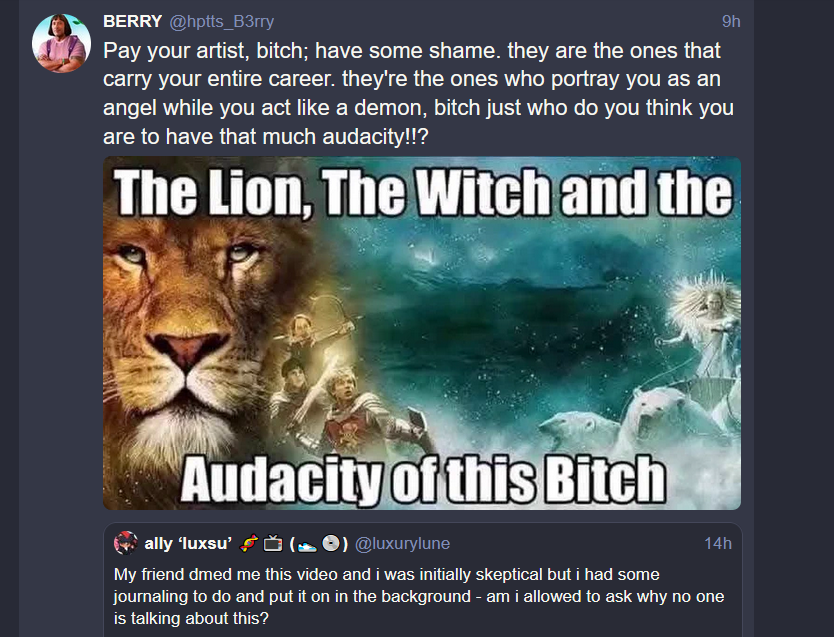Click 'The Lion, The Witch and the' heading
This screenshot has height=637, width=834.
[x=423, y=192]
